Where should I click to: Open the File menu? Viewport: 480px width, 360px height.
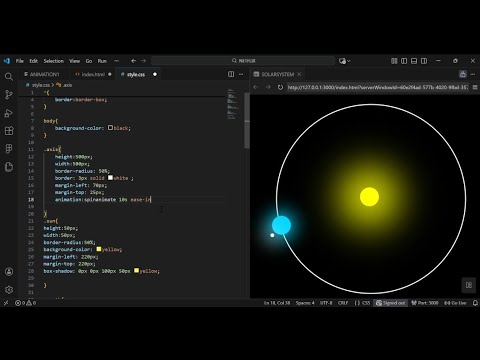pyautogui.click(x=20, y=61)
